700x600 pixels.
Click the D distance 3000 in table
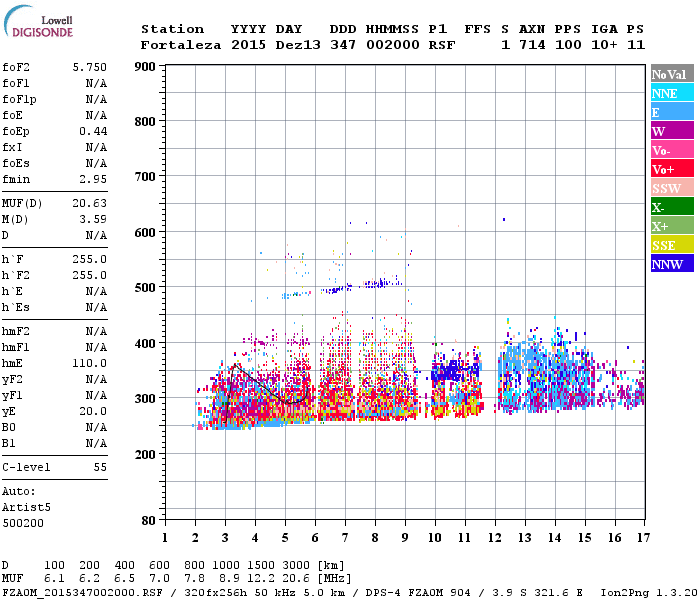coord(296,565)
